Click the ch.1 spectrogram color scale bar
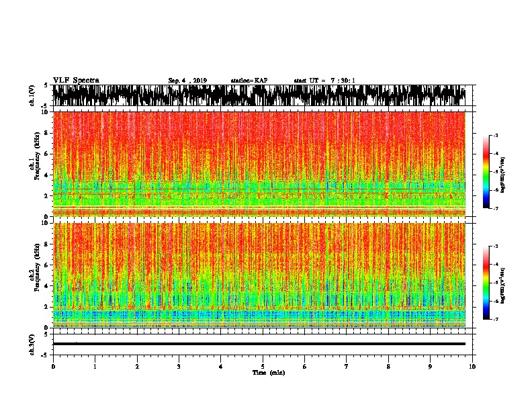Image resolution: width=532 pixels, height=411 pixels. point(486,172)
